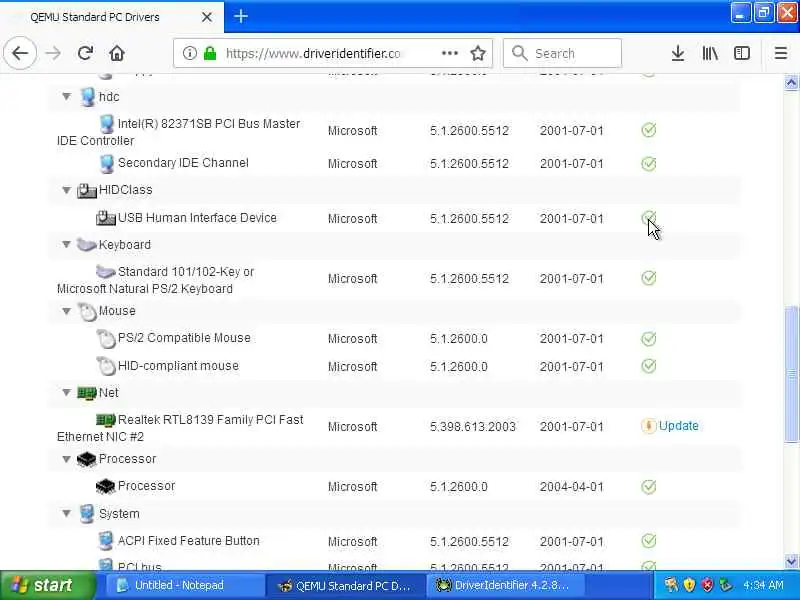Click the Processor category chip icon

tap(86, 459)
